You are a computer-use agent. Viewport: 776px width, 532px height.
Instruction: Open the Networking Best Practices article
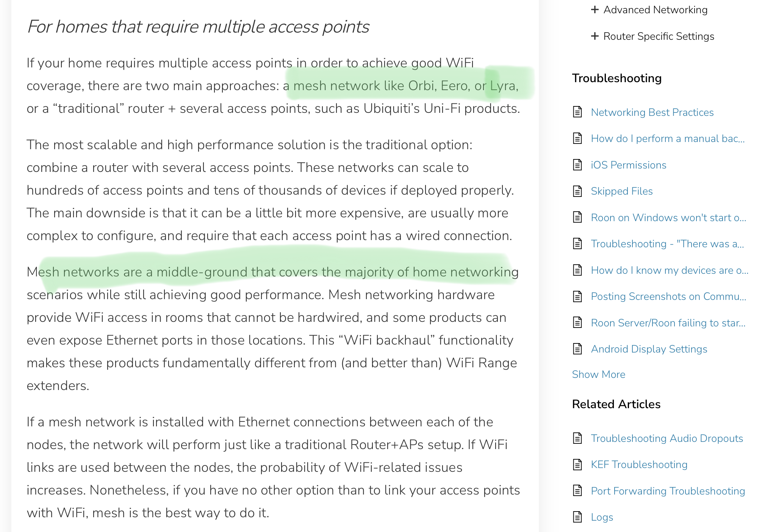(x=652, y=112)
